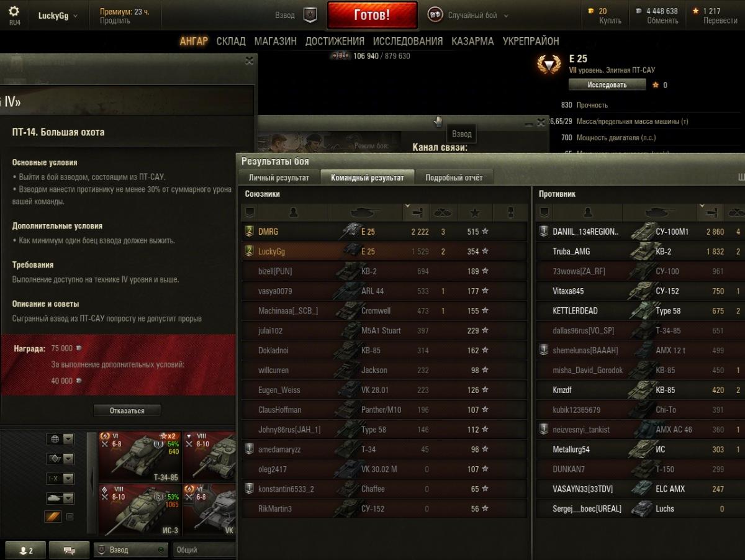Sort allies by experience star column
745x560 pixels.
[x=475, y=212]
